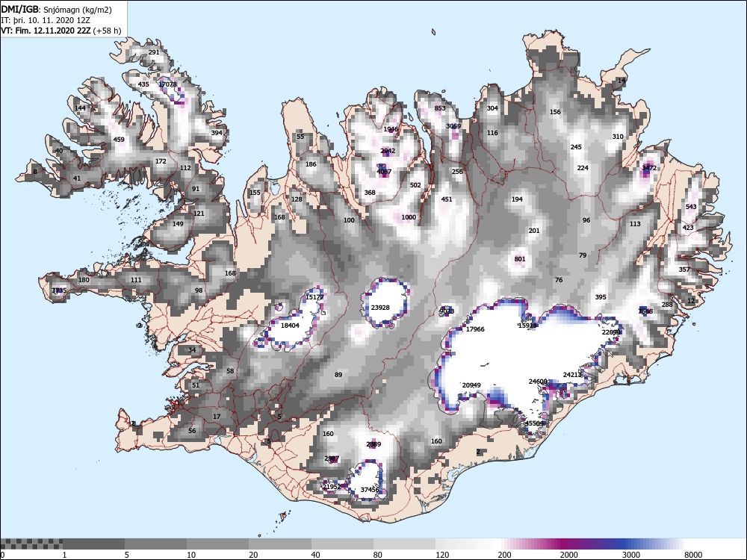This screenshot has height=560, width=747.
Task: Click the 5 to 10 gray legend swatch
Action: pyautogui.click(x=156, y=544)
